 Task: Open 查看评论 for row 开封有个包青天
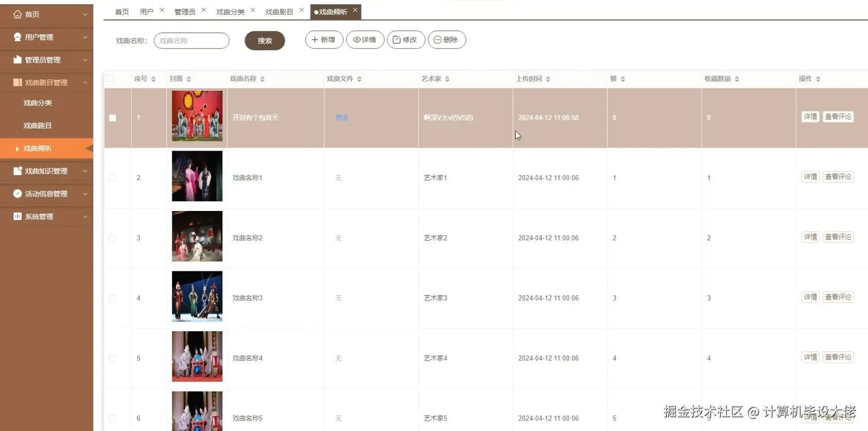coord(838,116)
